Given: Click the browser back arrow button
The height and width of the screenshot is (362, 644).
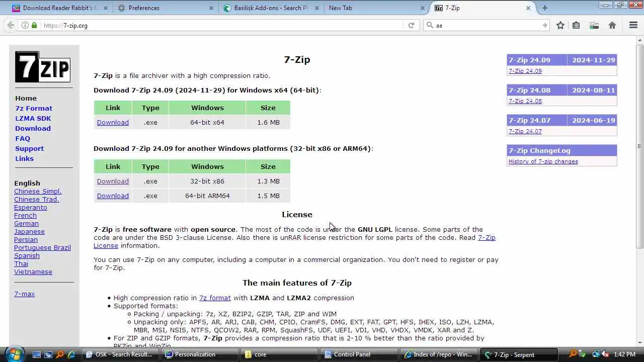Looking at the screenshot, I should click(11, 25).
